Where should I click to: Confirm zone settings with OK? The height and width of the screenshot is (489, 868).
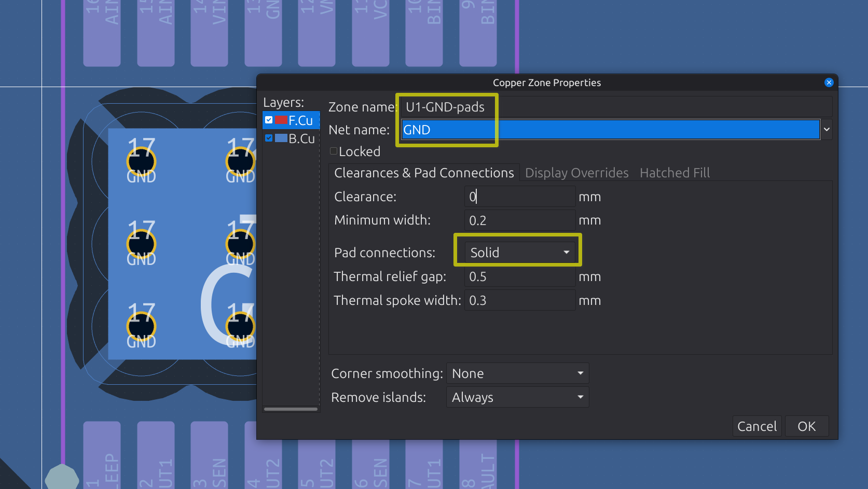pos(807,426)
